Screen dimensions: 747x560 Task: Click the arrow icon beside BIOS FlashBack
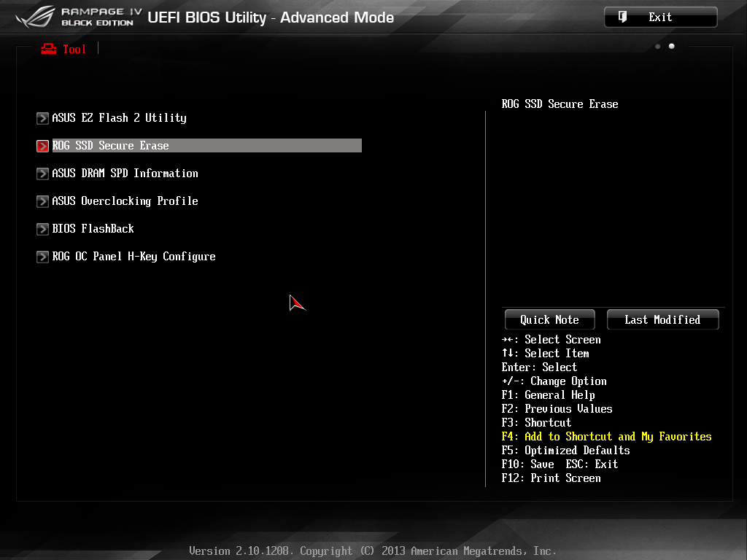[42, 229]
